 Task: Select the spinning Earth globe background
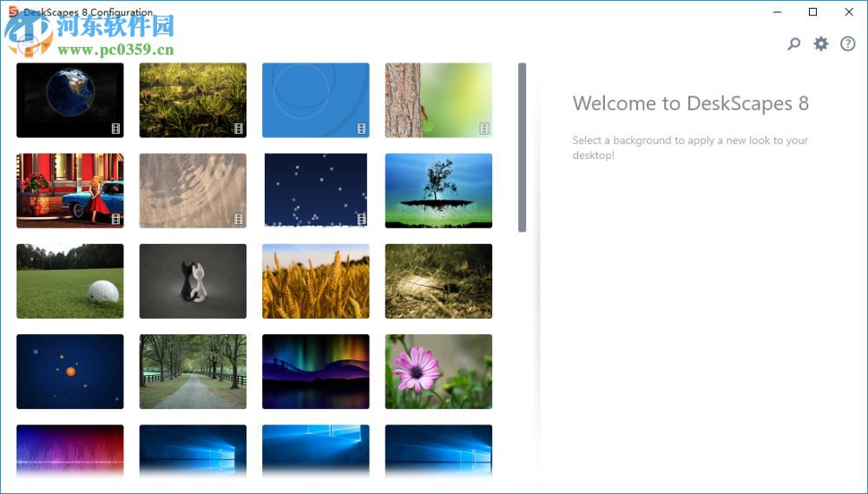pyautogui.click(x=70, y=100)
